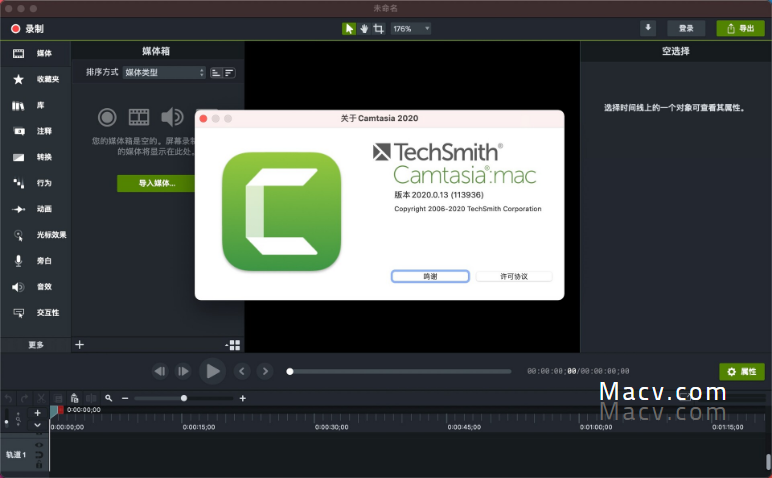
Task: Toggle eye visibility for 轨道 1
Action: pyautogui.click(x=39, y=445)
